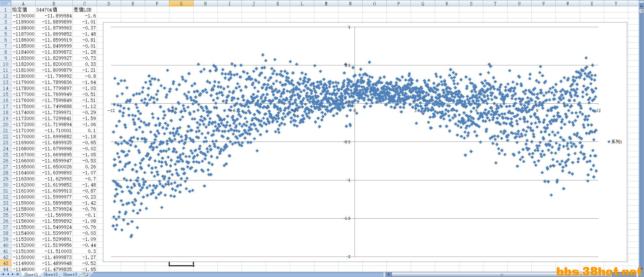Select cell with value -11.8200033
This screenshot has height=277, width=644.
54,64
